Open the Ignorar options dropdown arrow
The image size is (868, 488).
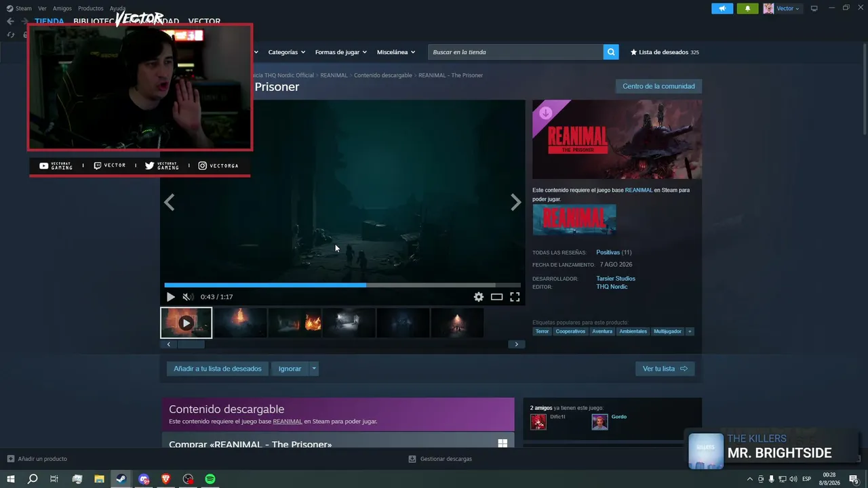tap(313, 369)
